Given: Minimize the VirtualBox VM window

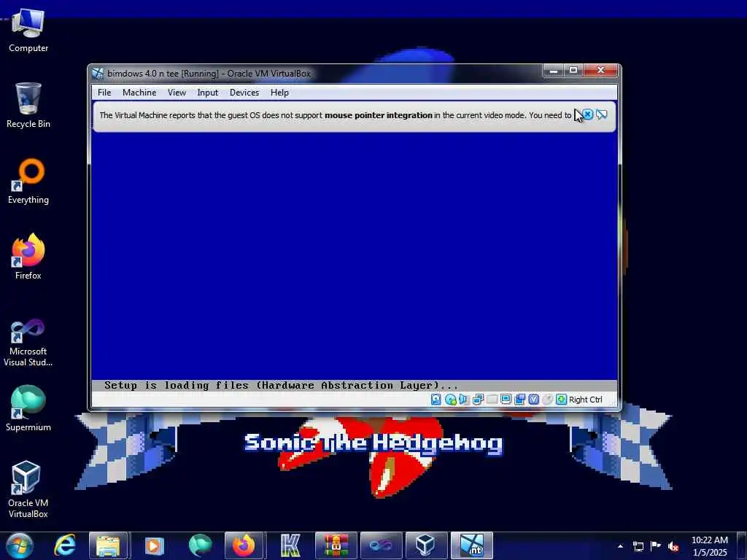Looking at the screenshot, I should [x=554, y=71].
